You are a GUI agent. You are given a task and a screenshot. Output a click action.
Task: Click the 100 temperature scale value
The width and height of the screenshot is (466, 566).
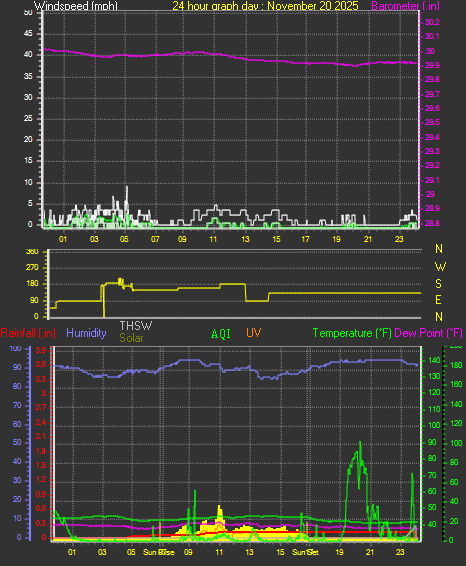[434, 425]
